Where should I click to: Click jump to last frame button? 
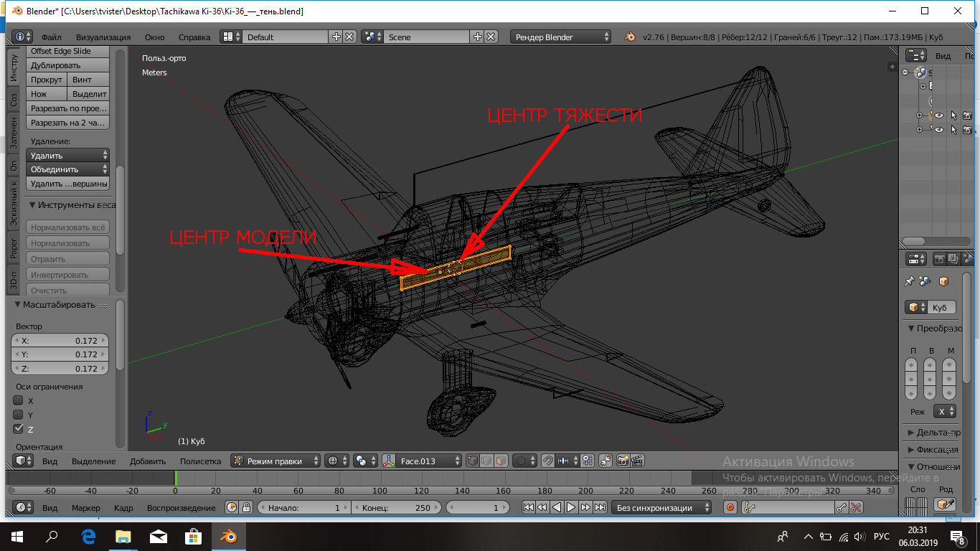[600, 507]
